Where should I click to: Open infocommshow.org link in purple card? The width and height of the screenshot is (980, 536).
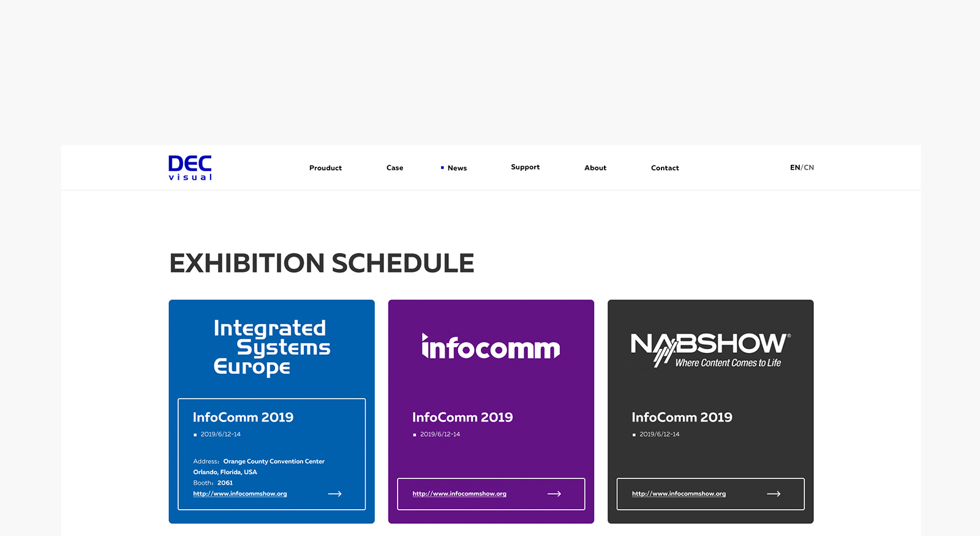tap(459, 494)
